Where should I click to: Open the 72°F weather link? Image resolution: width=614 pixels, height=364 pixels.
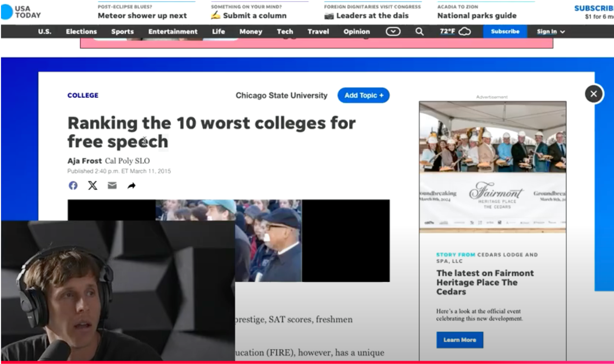click(x=447, y=31)
